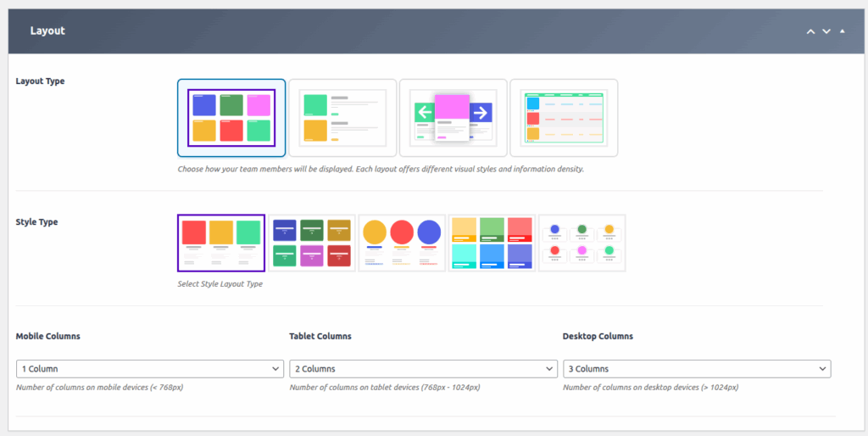Pick the circular photo style type
This screenshot has width=868, height=436.
point(402,243)
